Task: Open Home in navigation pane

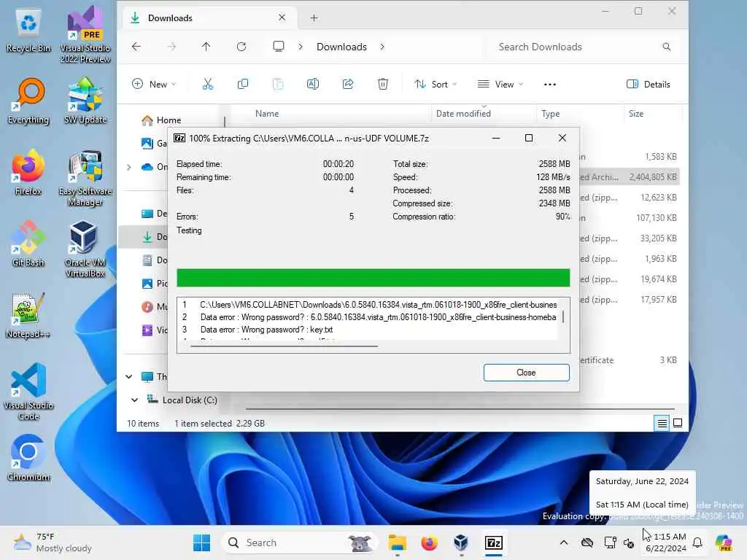Action: (x=169, y=120)
